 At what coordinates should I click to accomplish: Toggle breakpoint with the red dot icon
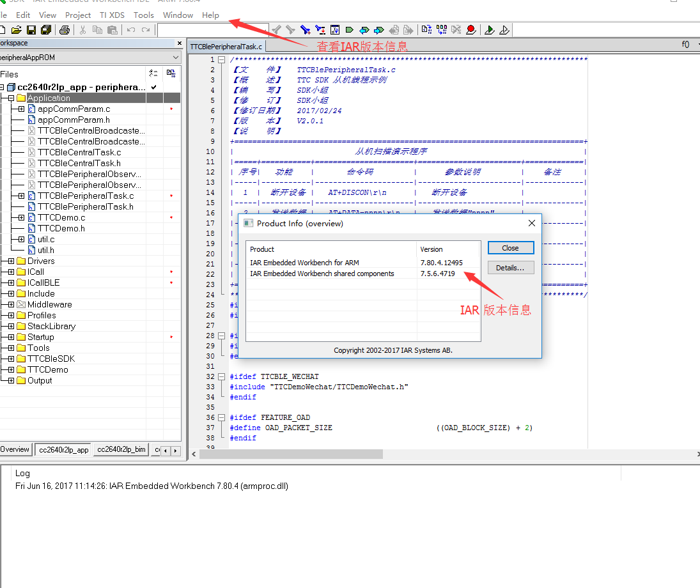pyautogui.click(x=471, y=30)
